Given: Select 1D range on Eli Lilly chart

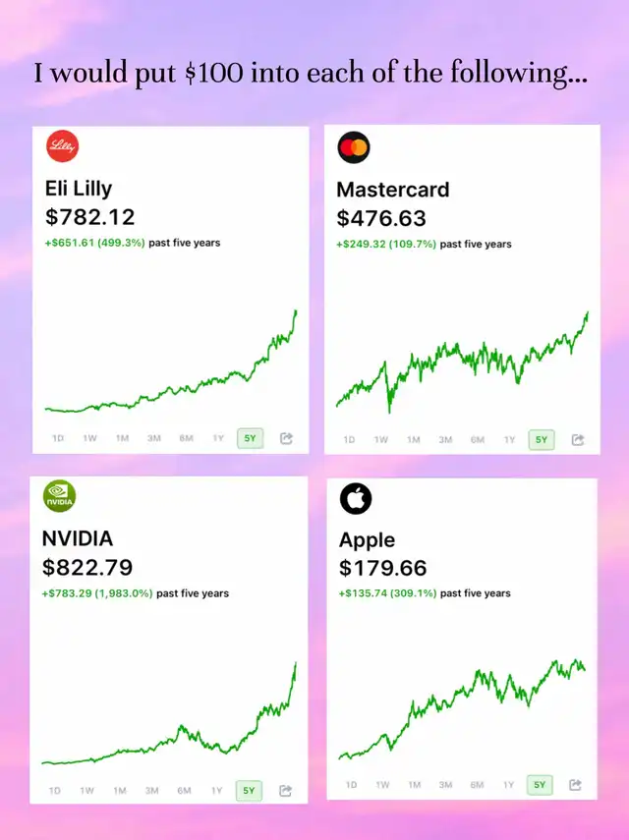Looking at the screenshot, I should [58, 438].
